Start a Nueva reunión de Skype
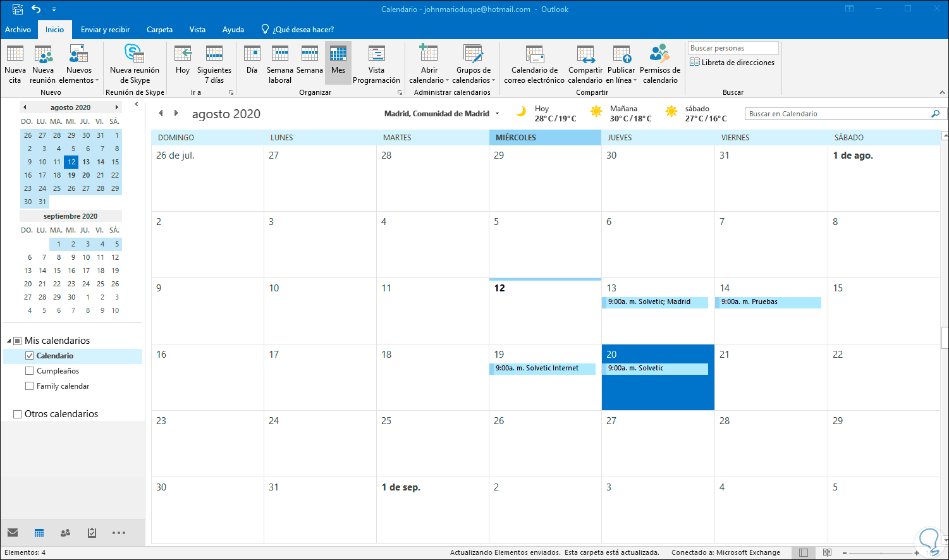The height and width of the screenshot is (560, 949). click(x=135, y=64)
